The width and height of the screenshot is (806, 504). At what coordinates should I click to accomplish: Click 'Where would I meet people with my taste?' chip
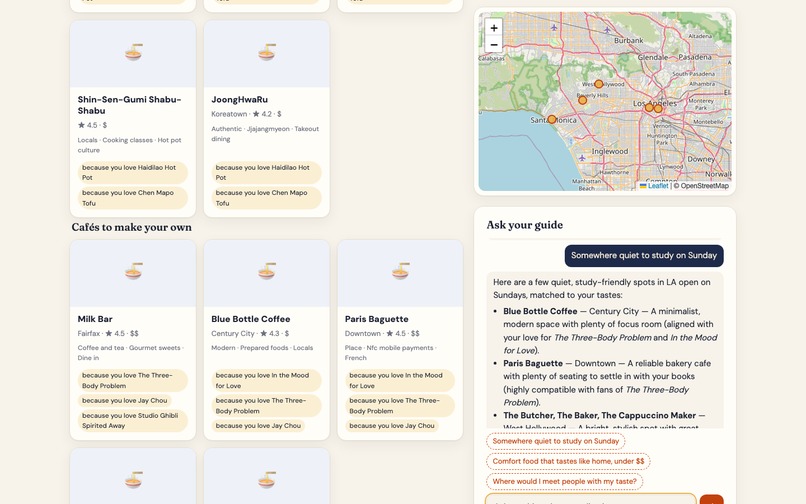tap(564, 481)
